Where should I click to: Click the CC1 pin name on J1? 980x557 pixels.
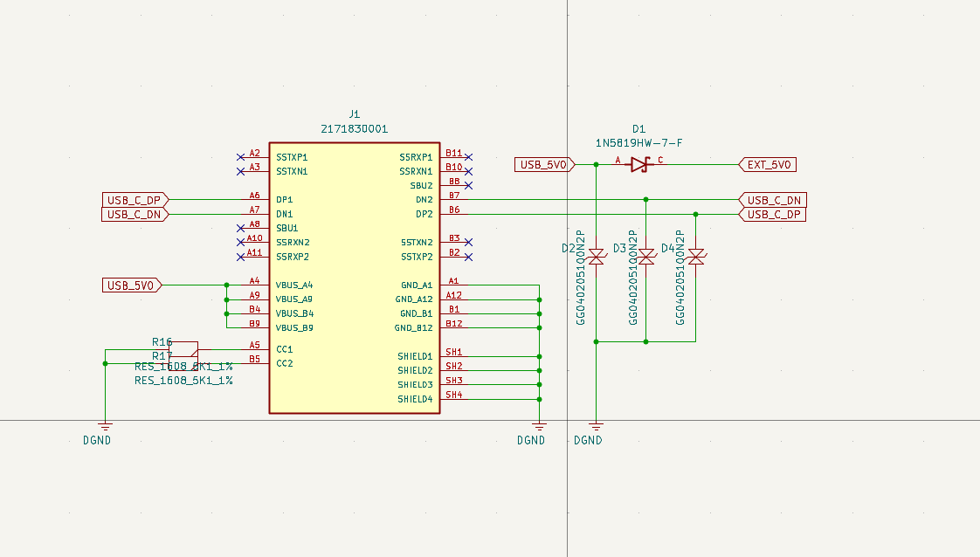point(285,349)
